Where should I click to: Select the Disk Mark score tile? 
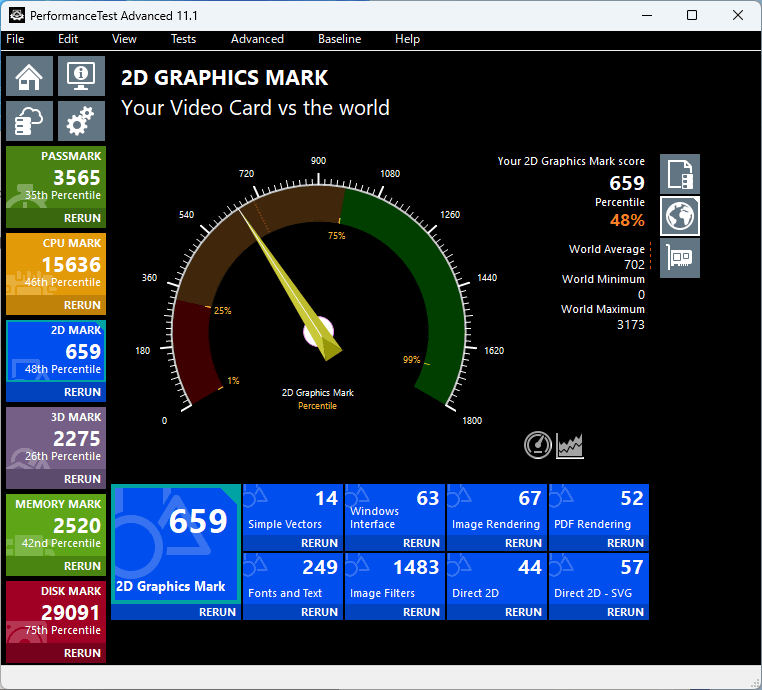click(x=56, y=612)
